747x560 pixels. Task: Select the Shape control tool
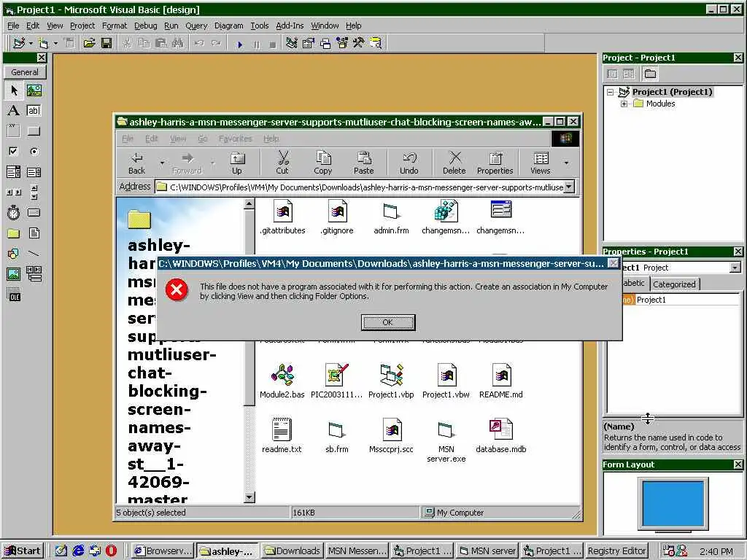pos(14,253)
